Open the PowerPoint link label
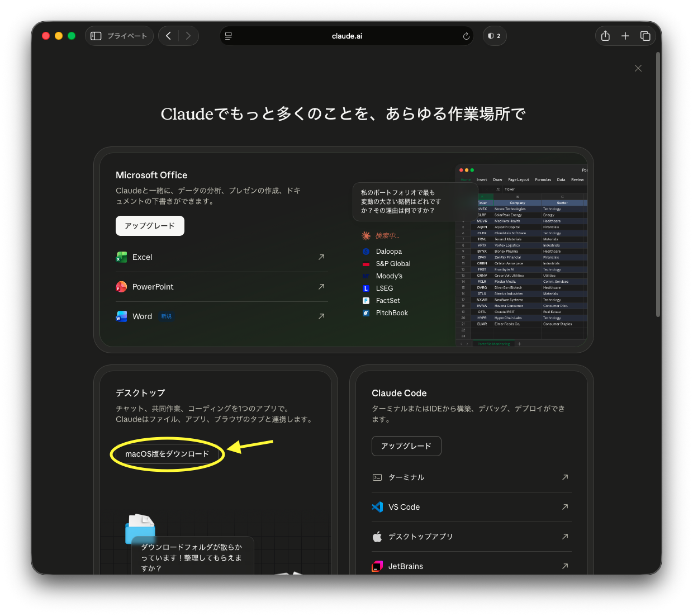This screenshot has height=616, width=693. pos(153,287)
